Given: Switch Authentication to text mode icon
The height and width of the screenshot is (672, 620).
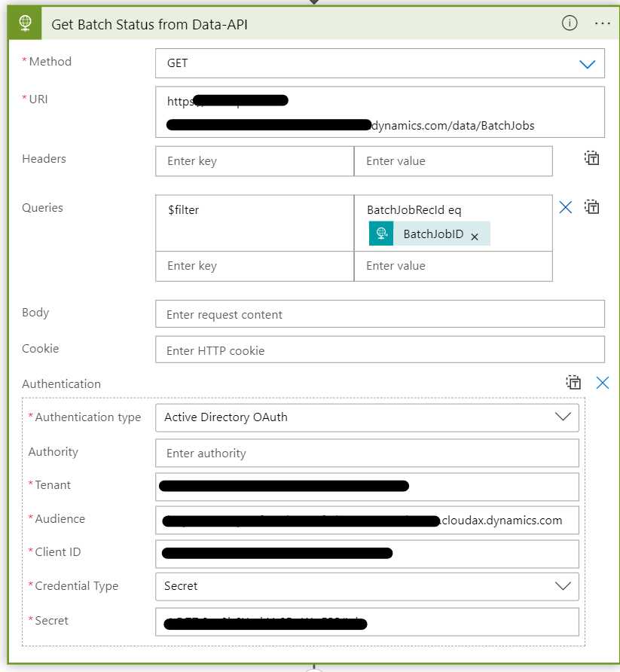Looking at the screenshot, I should click(574, 383).
